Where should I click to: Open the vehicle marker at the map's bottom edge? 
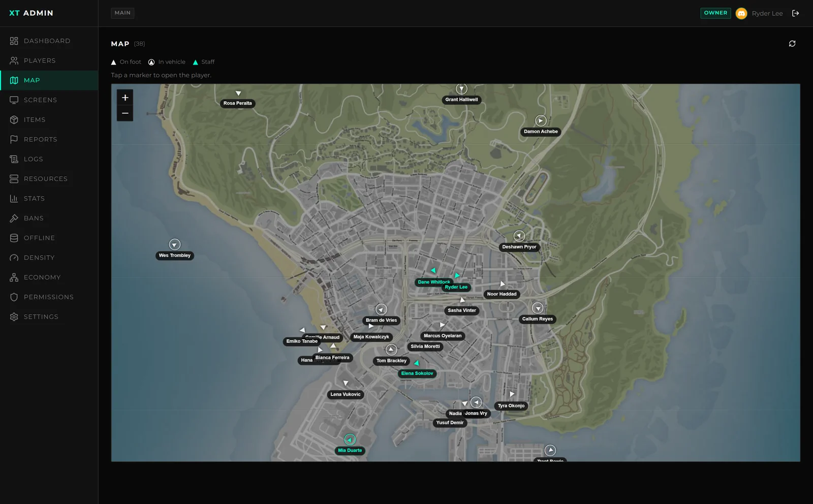pos(550,450)
